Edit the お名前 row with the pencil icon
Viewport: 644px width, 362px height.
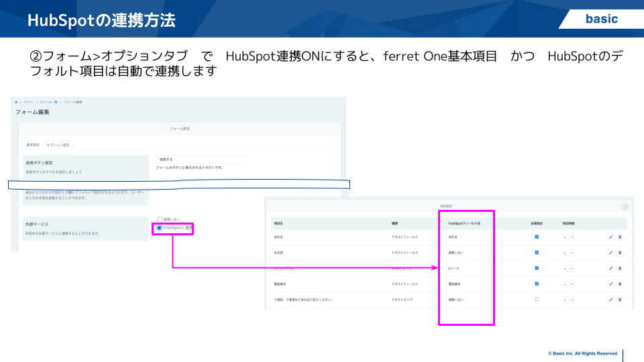pos(610,253)
